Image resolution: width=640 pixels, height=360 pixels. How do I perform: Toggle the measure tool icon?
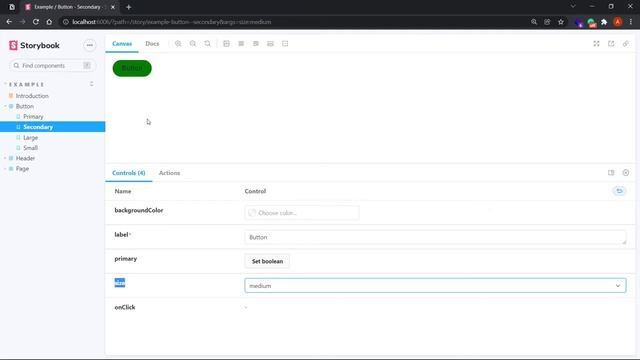[x=270, y=44]
